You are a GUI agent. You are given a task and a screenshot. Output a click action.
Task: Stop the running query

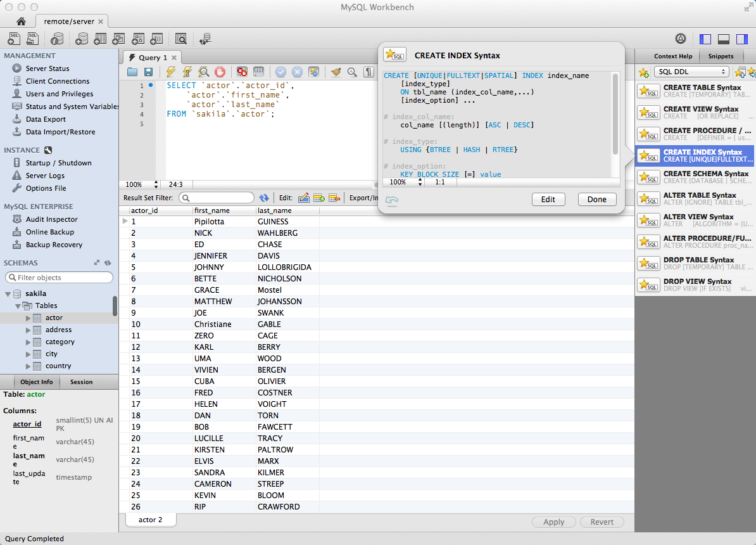pyautogui.click(x=220, y=72)
